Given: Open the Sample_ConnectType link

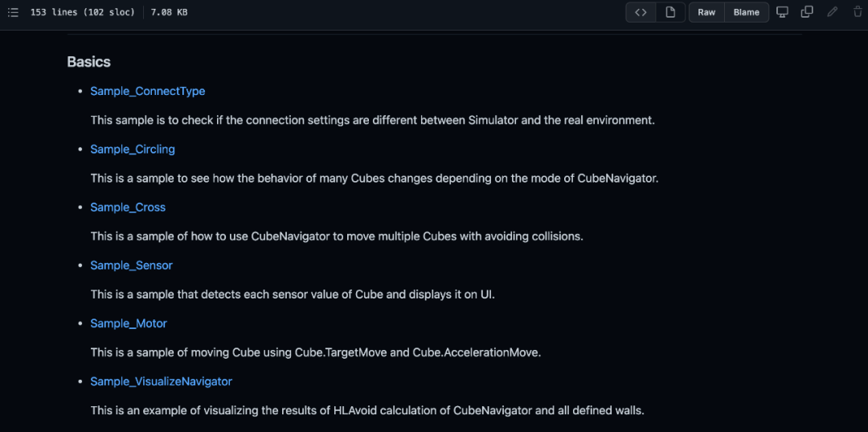Looking at the screenshot, I should (x=148, y=92).
